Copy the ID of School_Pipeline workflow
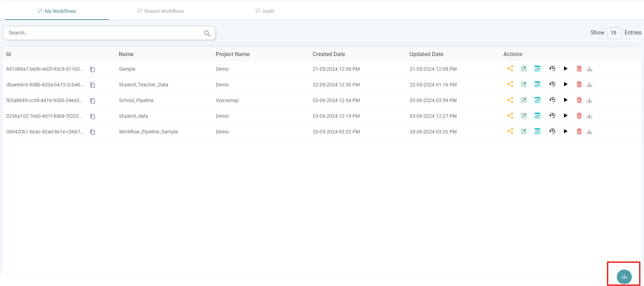The width and height of the screenshot is (644, 286). pos(92,101)
